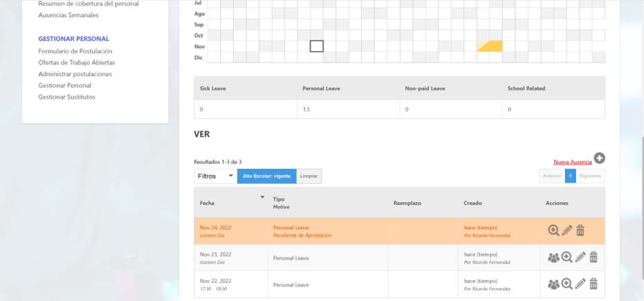Open the Filtros dropdown
The width and height of the screenshot is (644, 301).
215,176
